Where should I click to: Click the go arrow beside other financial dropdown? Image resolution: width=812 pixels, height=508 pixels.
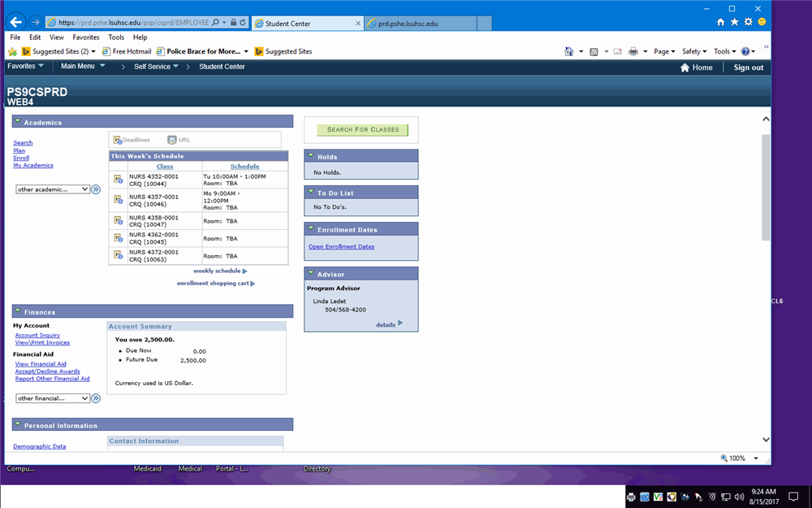(x=96, y=398)
